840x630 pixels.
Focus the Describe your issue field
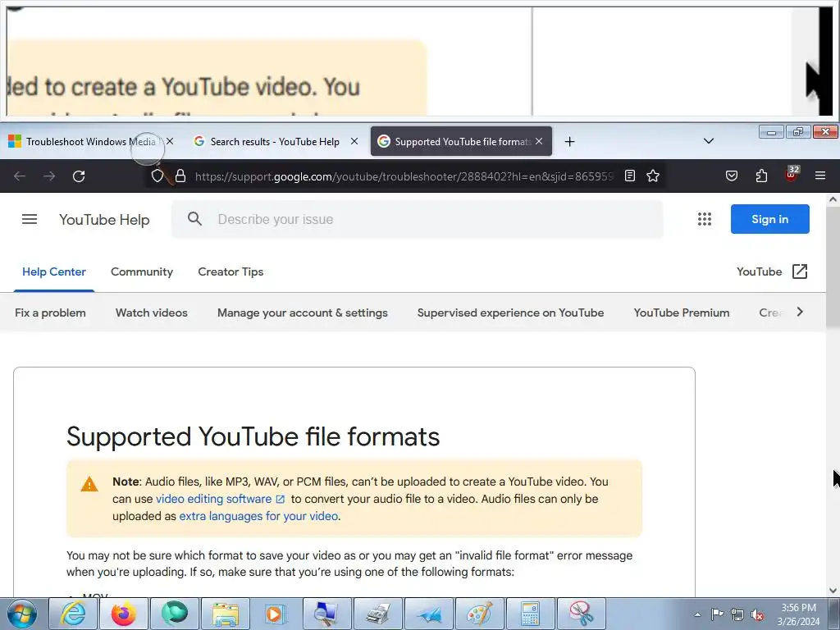point(417,219)
